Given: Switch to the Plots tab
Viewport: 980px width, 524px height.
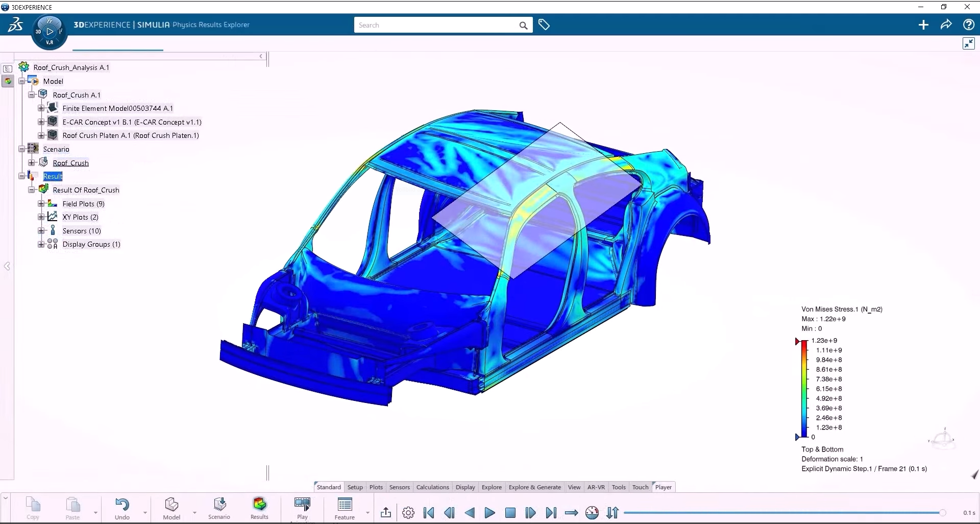Looking at the screenshot, I should (376, 487).
